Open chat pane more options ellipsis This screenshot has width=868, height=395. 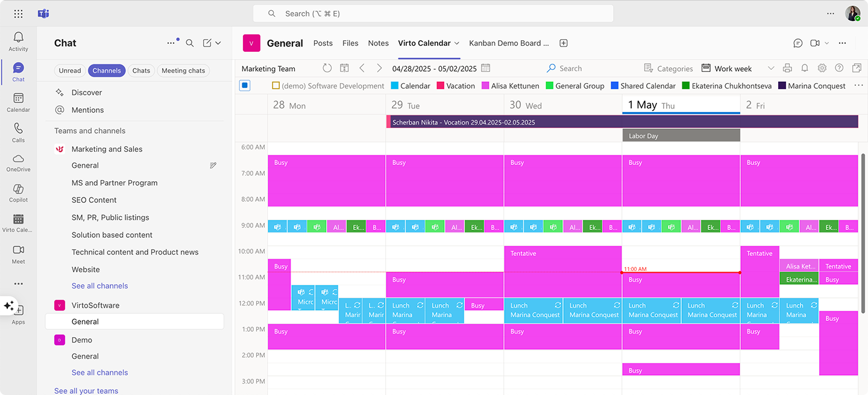[171, 43]
